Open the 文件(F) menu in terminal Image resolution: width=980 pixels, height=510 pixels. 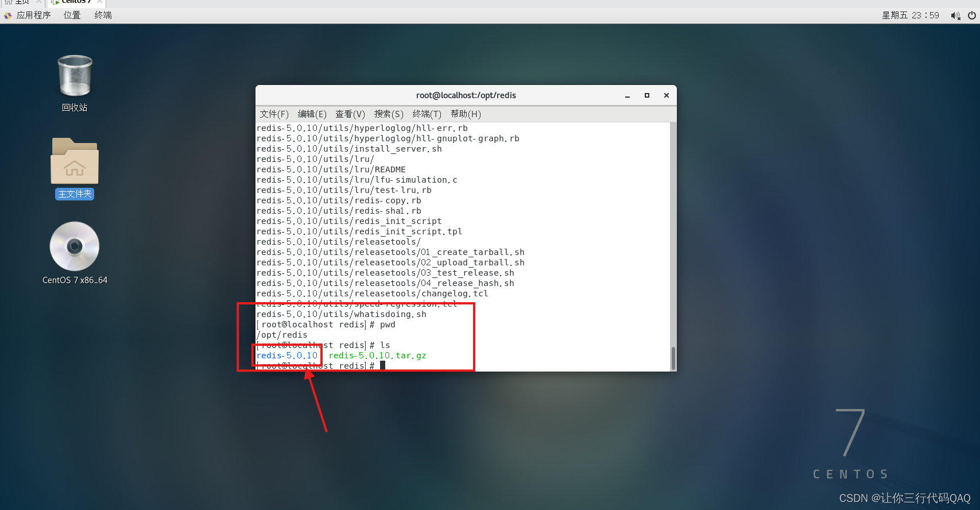click(274, 114)
